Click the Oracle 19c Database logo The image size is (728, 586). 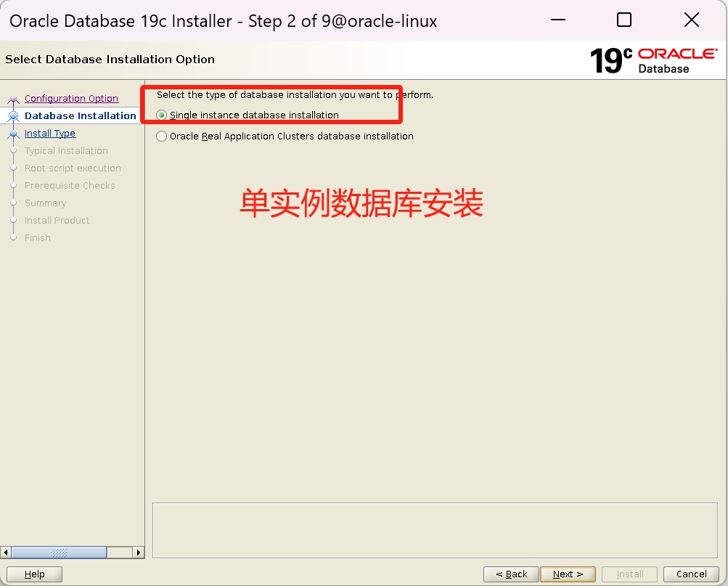[654, 60]
